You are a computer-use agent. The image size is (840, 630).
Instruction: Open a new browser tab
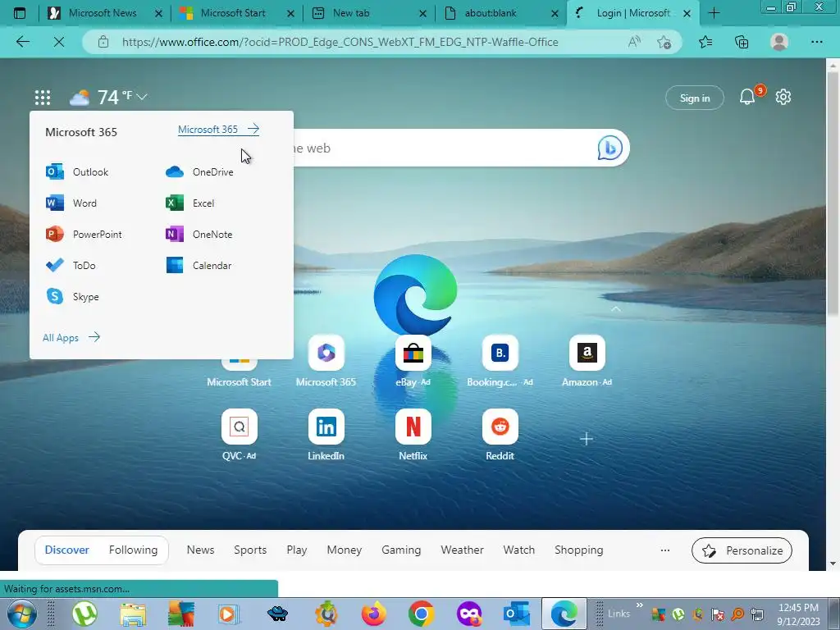tap(714, 13)
